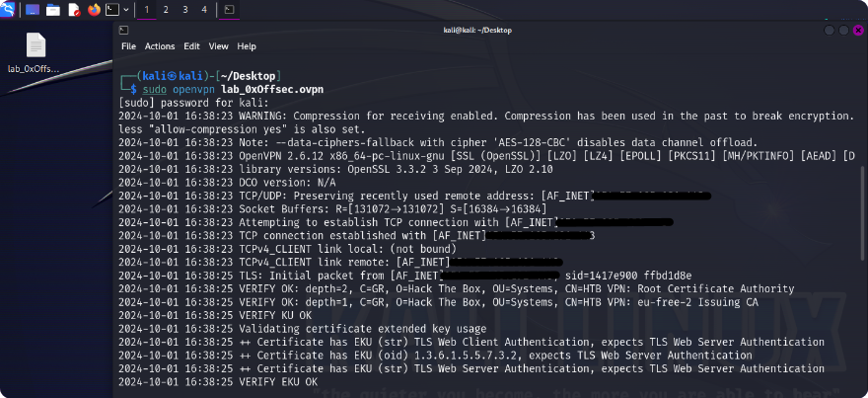The width and height of the screenshot is (868, 398).
Task: Open the Help menu
Action: click(247, 46)
